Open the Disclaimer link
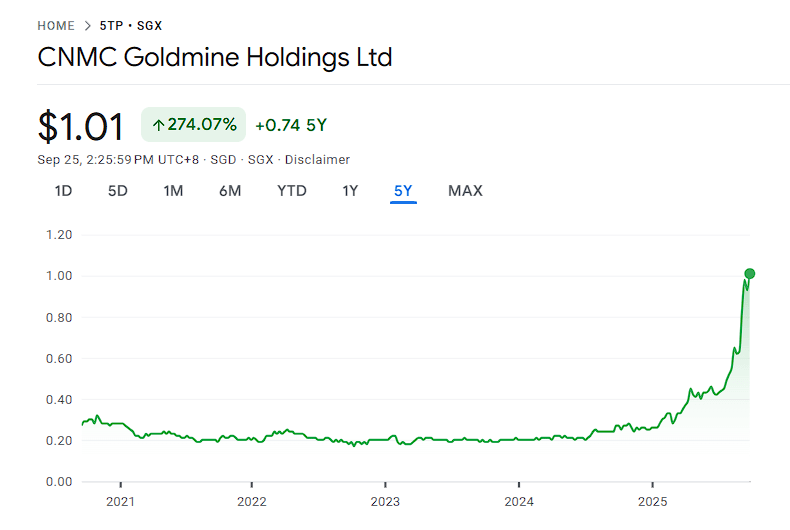The image size is (790, 530). [x=317, y=160]
